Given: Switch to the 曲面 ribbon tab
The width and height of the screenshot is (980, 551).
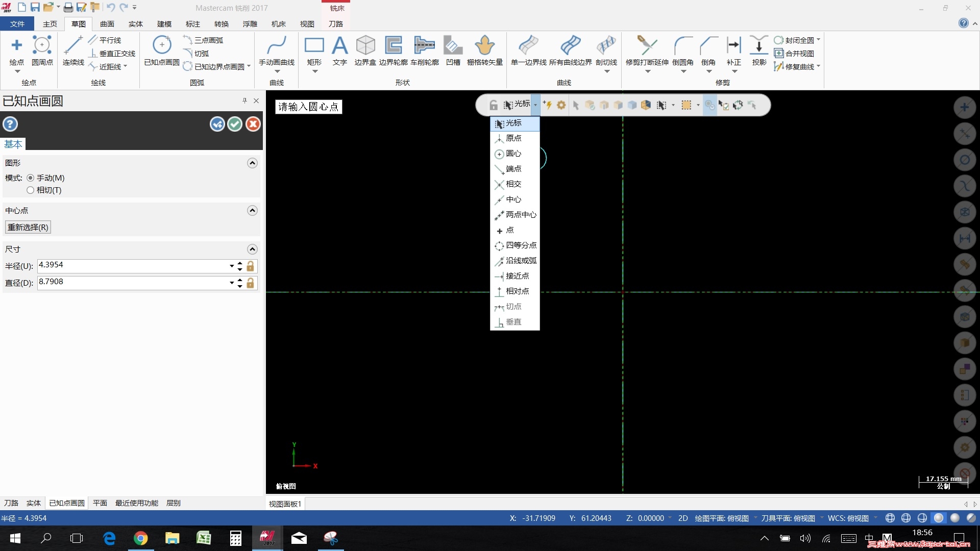Looking at the screenshot, I should [x=107, y=24].
